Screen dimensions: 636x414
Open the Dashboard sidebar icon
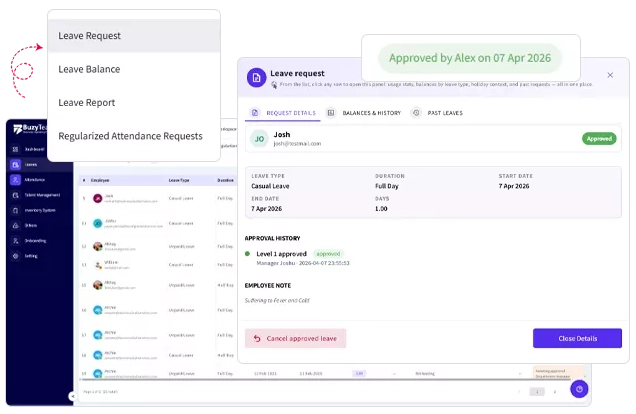15,150
